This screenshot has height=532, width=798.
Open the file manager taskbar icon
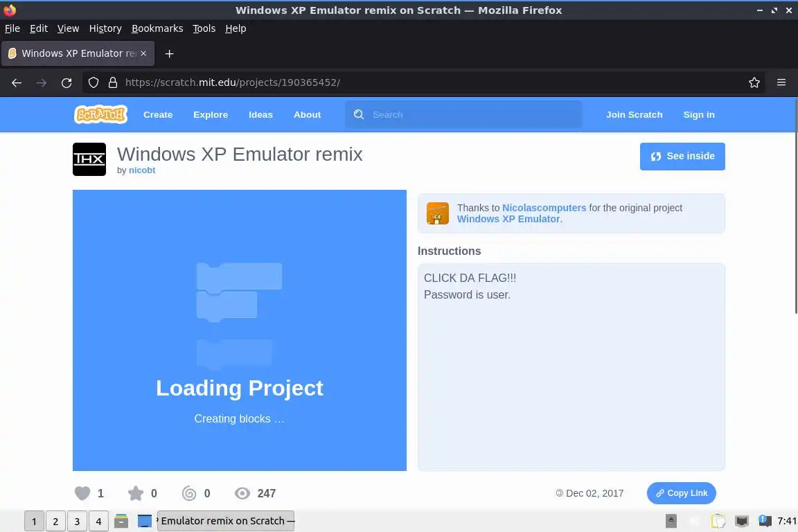pyautogui.click(x=121, y=521)
